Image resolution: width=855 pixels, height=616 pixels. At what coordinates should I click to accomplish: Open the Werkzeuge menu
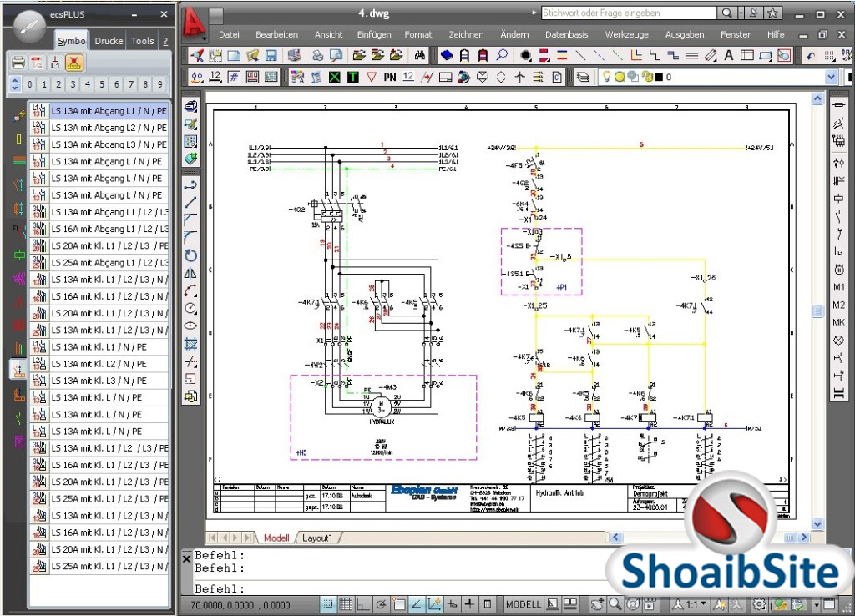click(626, 34)
